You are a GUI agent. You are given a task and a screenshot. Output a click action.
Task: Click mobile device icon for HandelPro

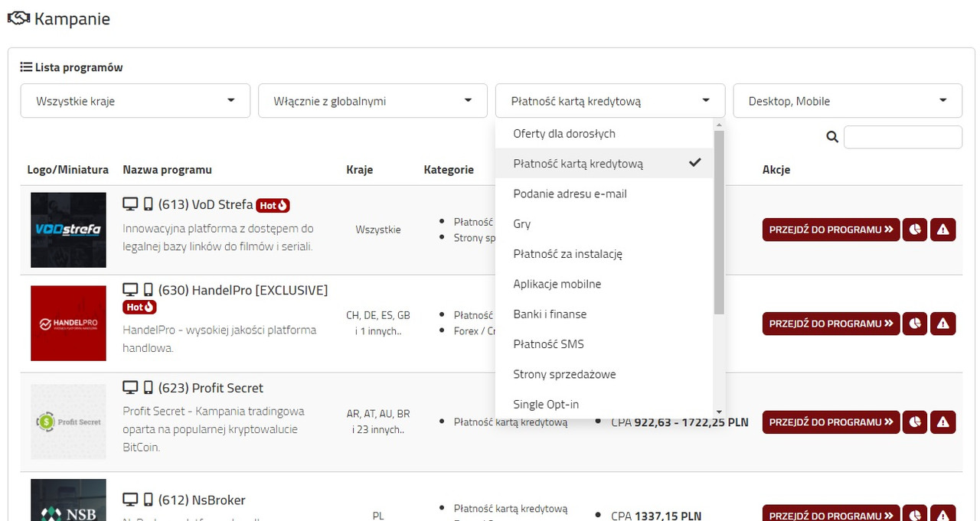149,290
